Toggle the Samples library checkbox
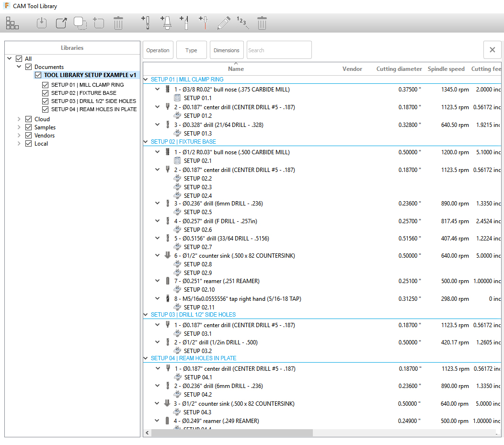504x445 pixels. tap(29, 127)
